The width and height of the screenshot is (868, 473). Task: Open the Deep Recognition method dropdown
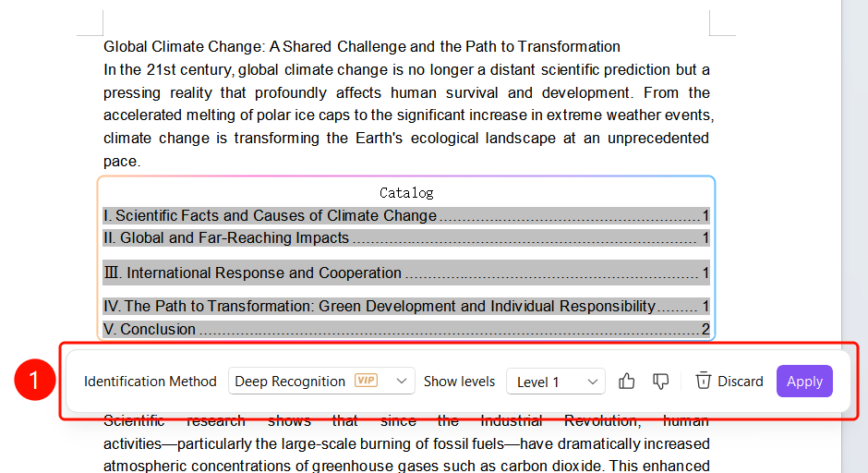[321, 381]
